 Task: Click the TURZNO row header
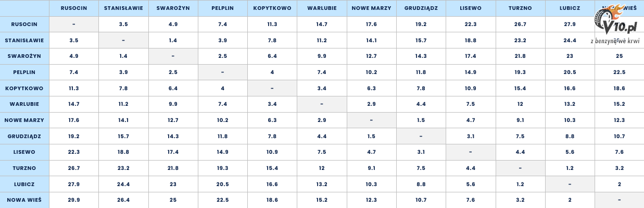pyautogui.click(x=24, y=168)
